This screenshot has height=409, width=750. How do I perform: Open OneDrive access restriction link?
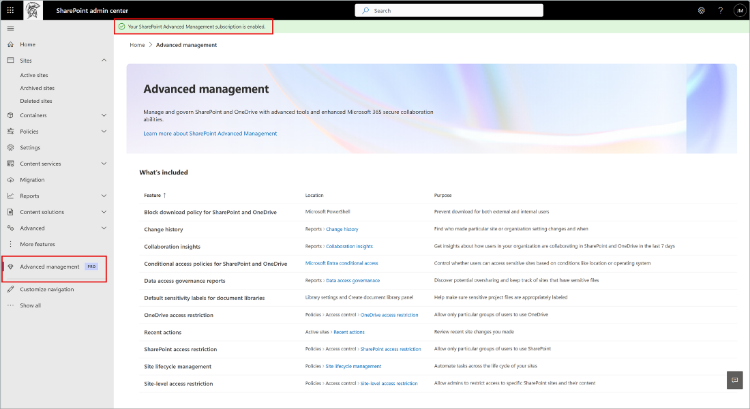pyautogui.click(x=389, y=315)
